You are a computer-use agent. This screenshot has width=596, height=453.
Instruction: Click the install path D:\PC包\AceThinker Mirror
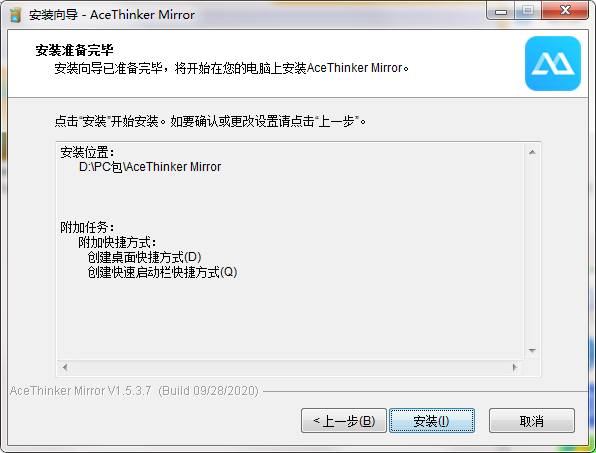150,167
